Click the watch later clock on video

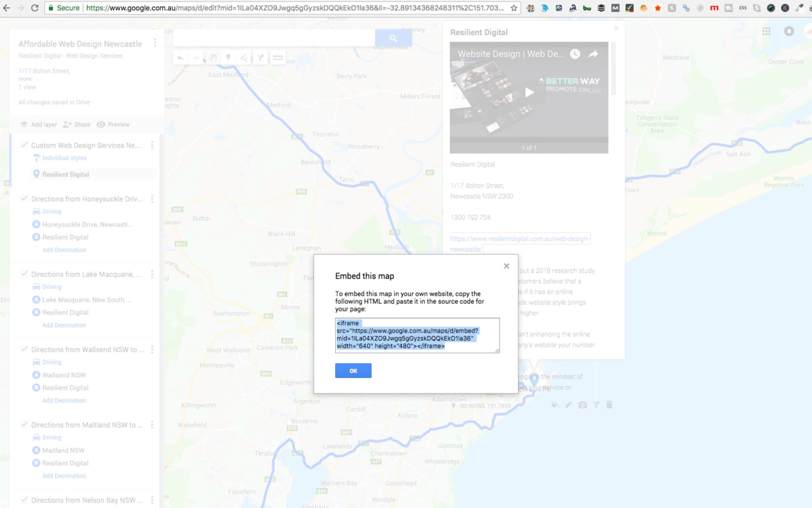pos(575,54)
